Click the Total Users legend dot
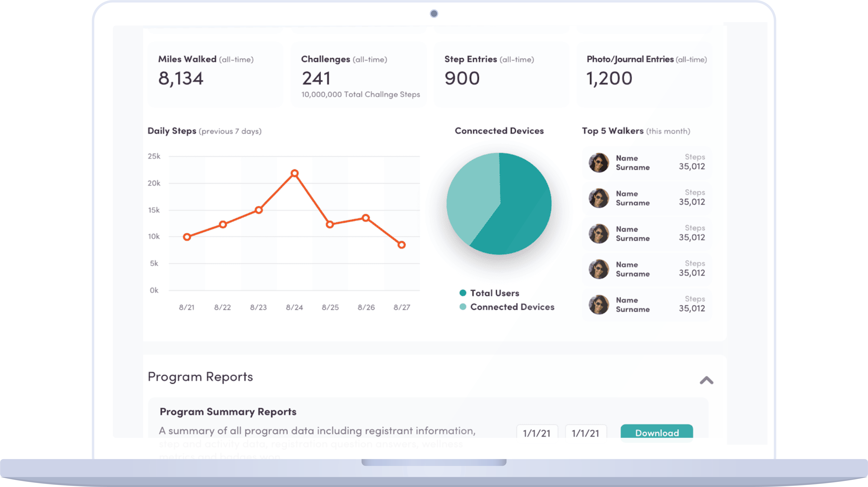 click(x=463, y=293)
